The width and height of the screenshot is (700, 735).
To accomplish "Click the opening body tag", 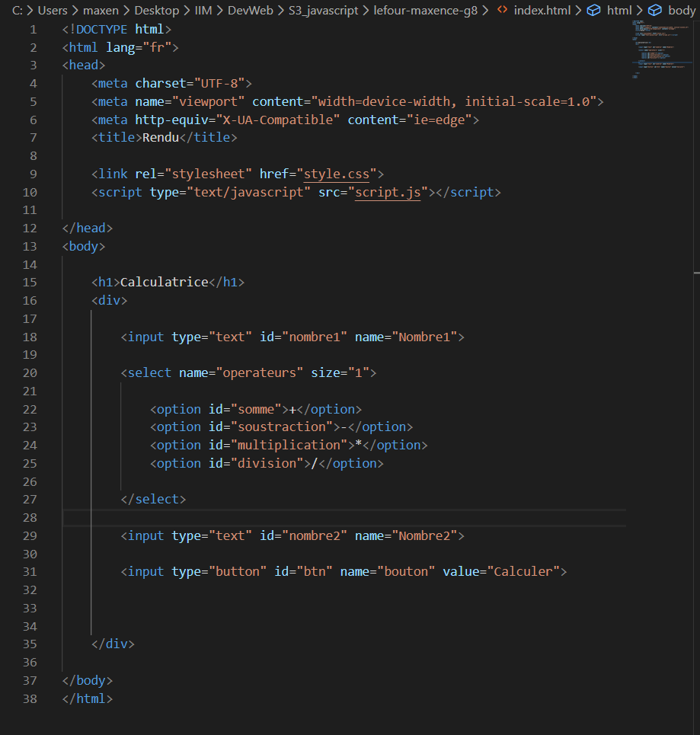I will coord(84,247).
